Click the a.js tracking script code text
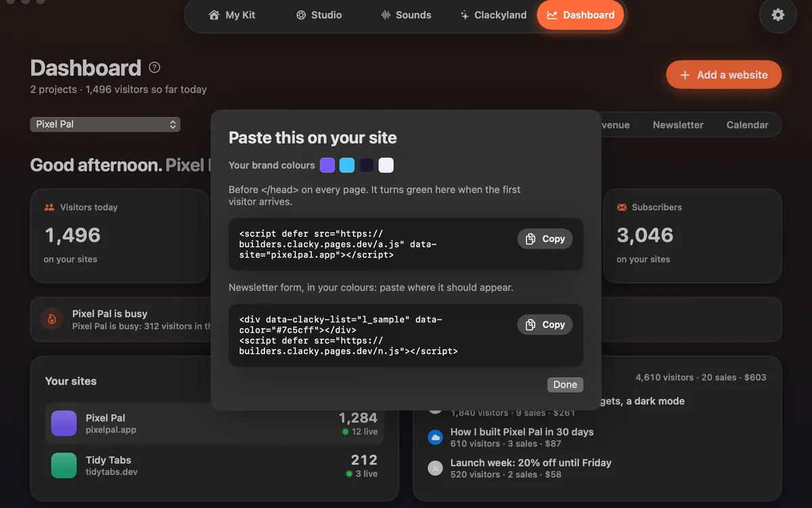This screenshot has width=812, height=508. click(x=338, y=245)
